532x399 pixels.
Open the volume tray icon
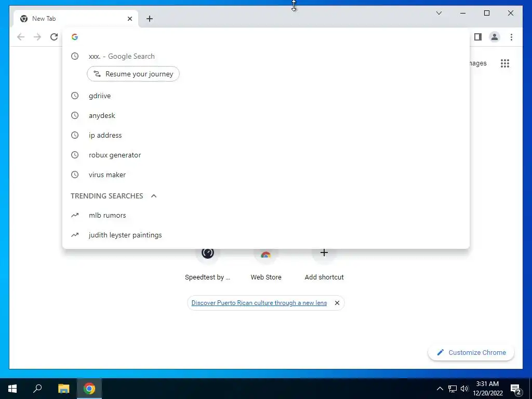pos(464,389)
